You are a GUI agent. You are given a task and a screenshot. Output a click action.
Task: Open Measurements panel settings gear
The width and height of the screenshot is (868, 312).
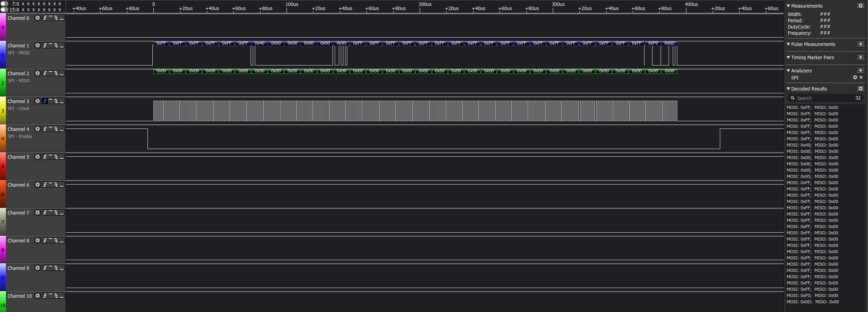(x=860, y=6)
